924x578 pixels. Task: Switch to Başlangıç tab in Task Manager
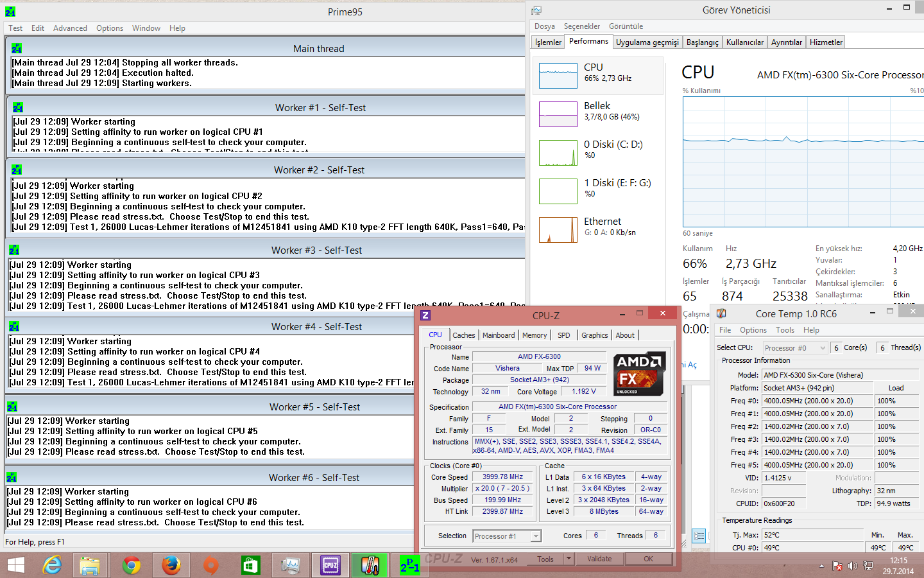pos(703,42)
